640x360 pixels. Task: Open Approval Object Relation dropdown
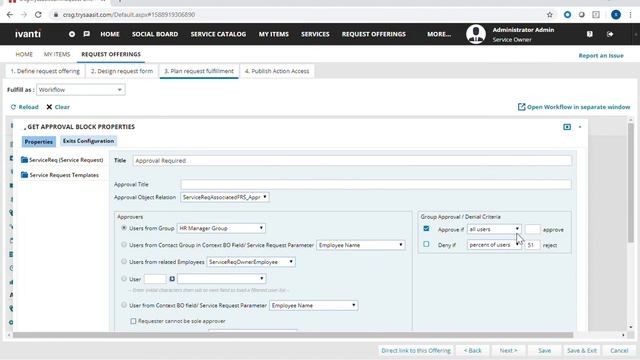point(224,197)
